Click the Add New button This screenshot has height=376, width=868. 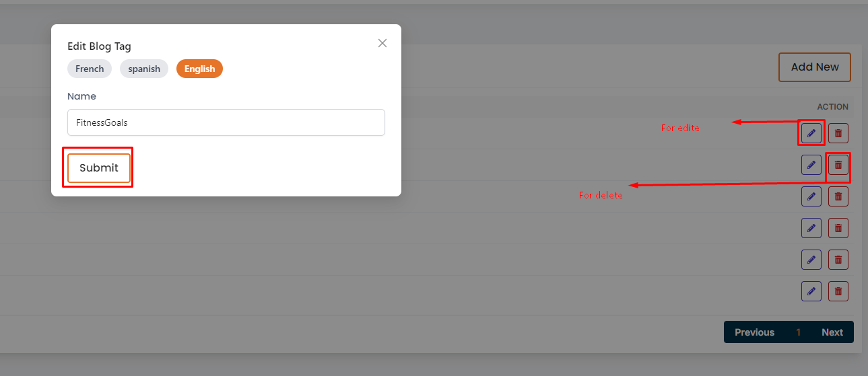pos(815,67)
